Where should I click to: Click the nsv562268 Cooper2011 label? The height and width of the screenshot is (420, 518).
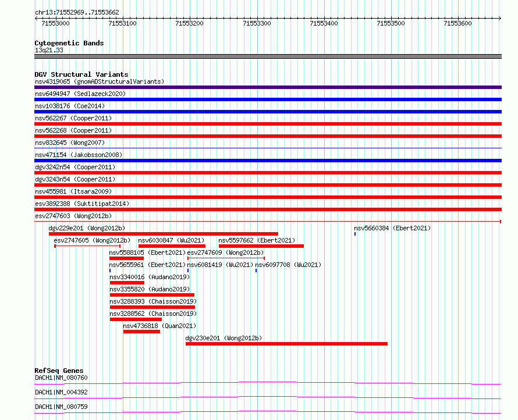coord(73,130)
